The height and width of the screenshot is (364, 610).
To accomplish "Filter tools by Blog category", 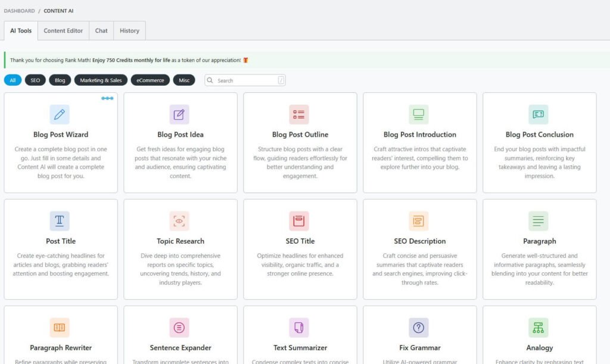I will pos(60,80).
